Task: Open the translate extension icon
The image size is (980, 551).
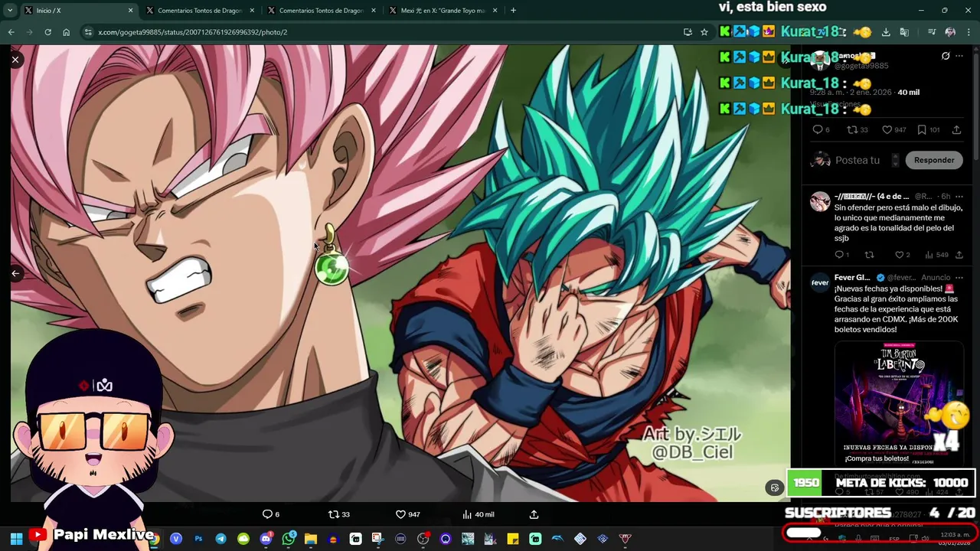Action: [x=904, y=32]
